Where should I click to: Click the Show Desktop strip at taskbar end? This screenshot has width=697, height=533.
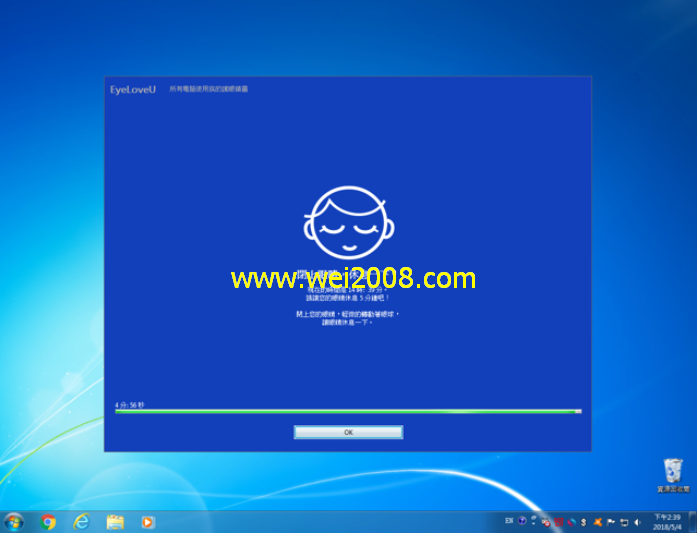693,522
